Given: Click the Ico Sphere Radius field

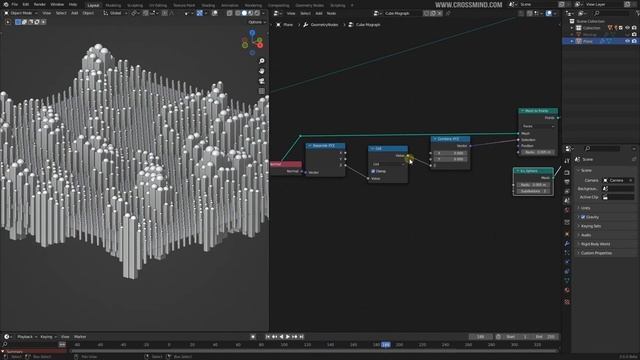Looking at the screenshot, I should pyautogui.click(x=533, y=185).
